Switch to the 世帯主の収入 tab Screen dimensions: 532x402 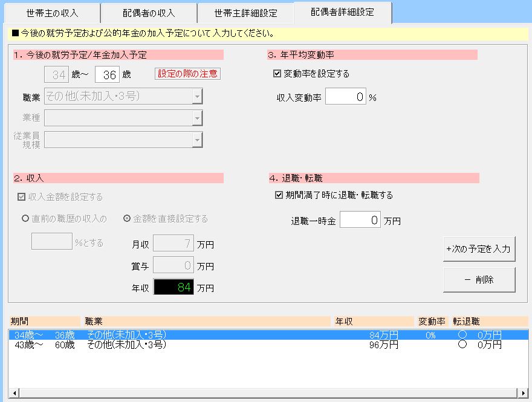tap(53, 13)
